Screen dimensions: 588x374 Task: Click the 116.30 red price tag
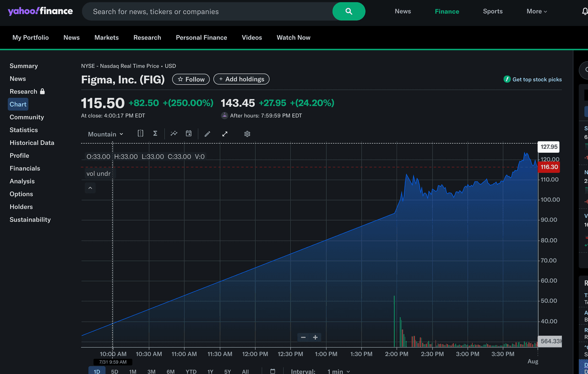[549, 167]
